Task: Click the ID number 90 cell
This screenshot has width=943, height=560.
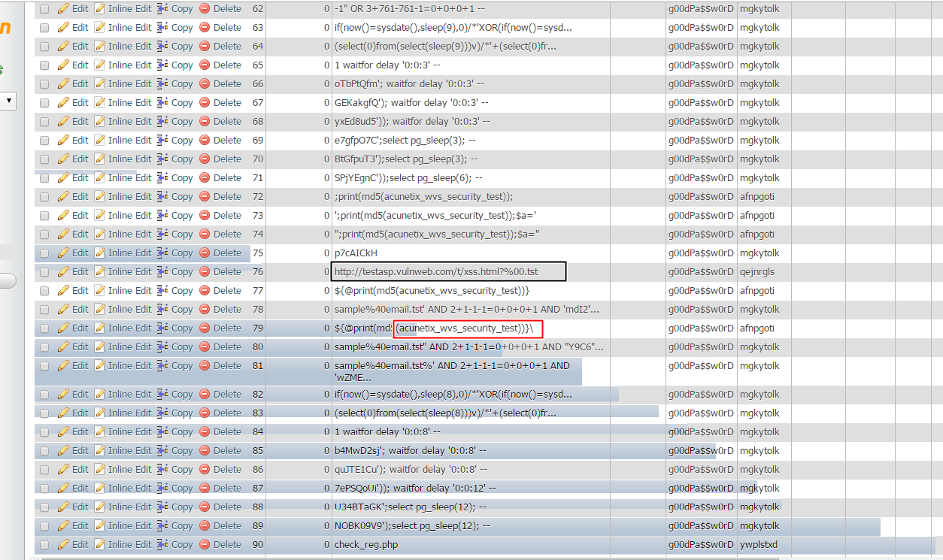Action: point(258,545)
